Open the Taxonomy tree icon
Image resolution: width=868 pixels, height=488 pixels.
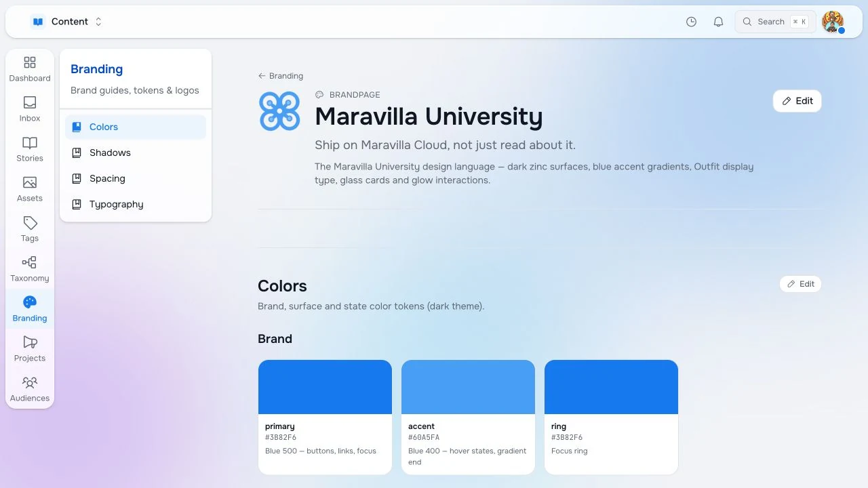click(30, 262)
